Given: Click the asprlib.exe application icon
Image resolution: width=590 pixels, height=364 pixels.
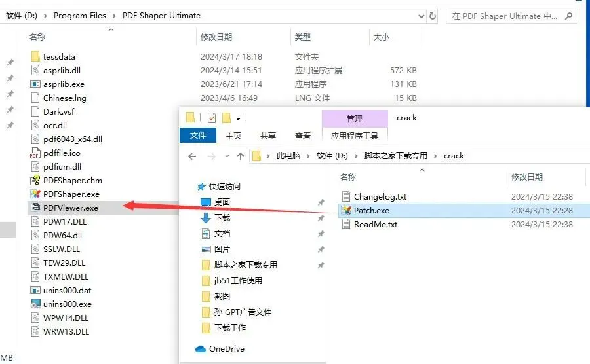Looking at the screenshot, I should (x=35, y=84).
